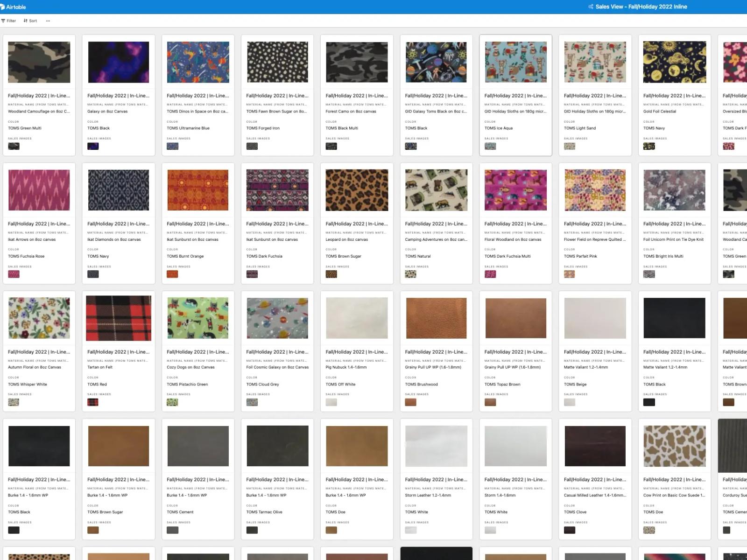Click the Airtable logo
Image resolution: width=747 pixels, height=560 pixels.
13,7
